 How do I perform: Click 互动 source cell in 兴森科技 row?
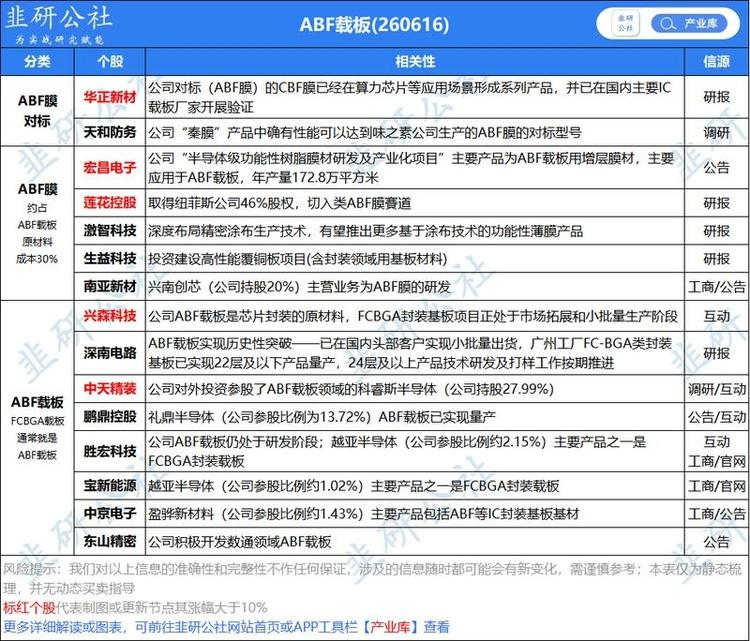pyautogui.click(x=716, y=316)
